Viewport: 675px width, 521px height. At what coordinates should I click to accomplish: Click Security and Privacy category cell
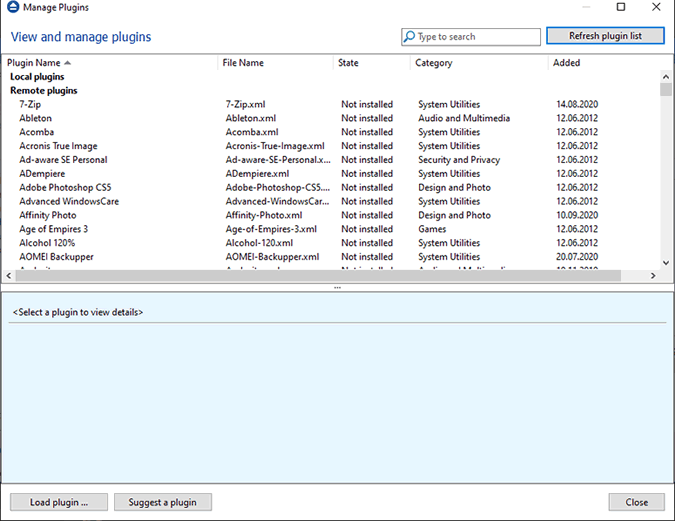tap(459, 160)
